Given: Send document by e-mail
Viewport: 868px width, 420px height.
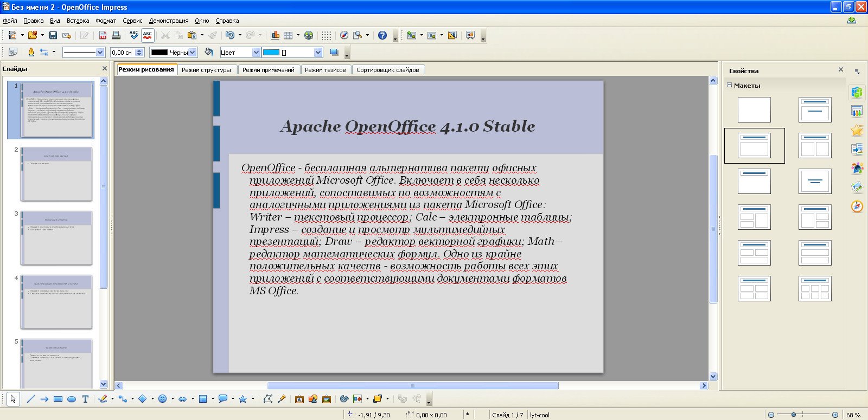Looking at the screenshot, I should [x=67, y=35].
